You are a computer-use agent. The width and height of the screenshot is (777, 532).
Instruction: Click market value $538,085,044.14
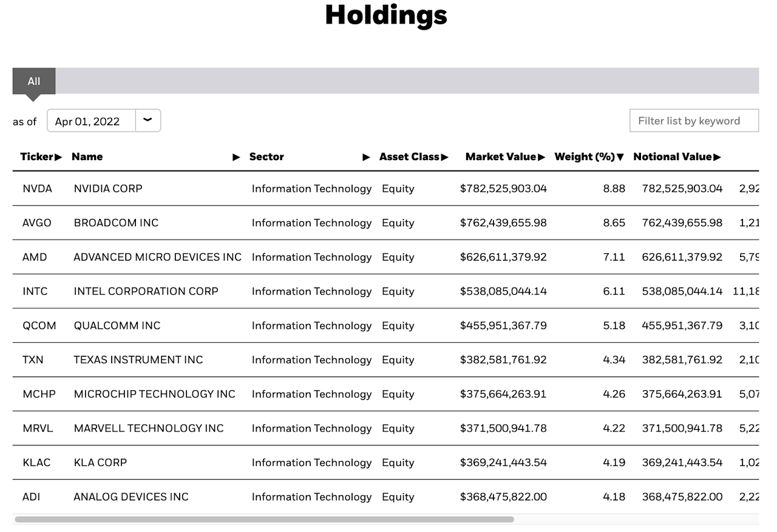(503, 291)
